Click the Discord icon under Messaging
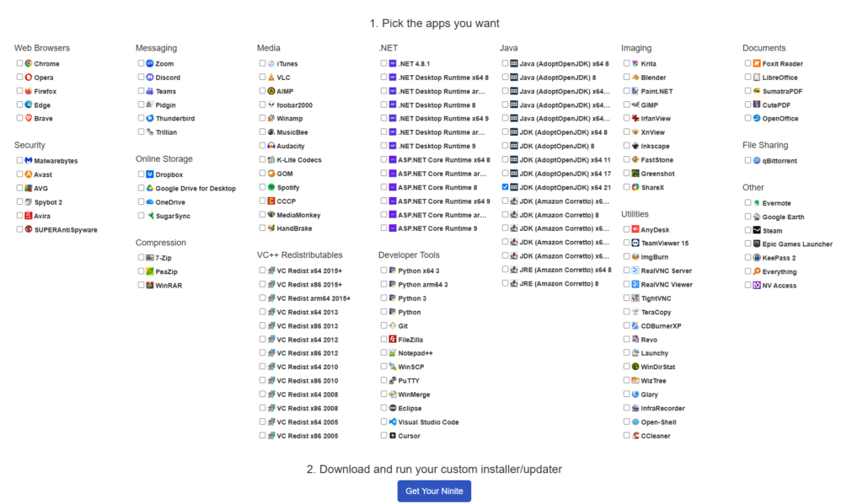The image size is (863, 504). coord(149,78)
